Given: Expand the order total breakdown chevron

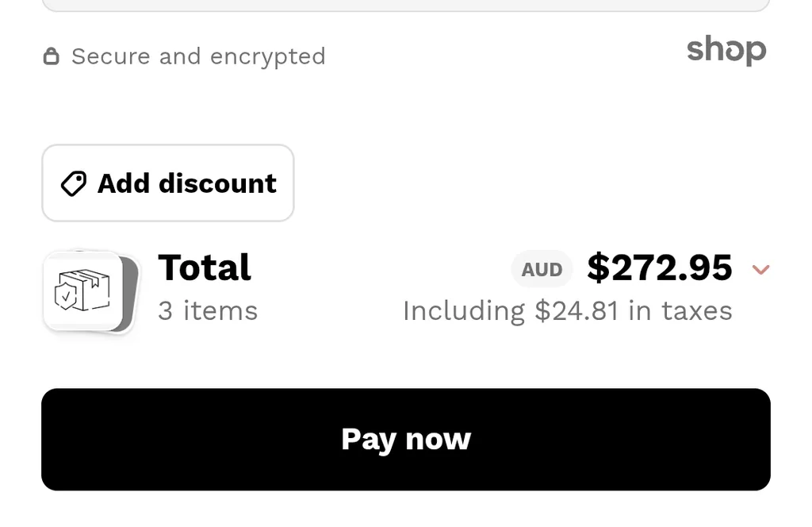Looking at the screenshot, I should (761, 270).
